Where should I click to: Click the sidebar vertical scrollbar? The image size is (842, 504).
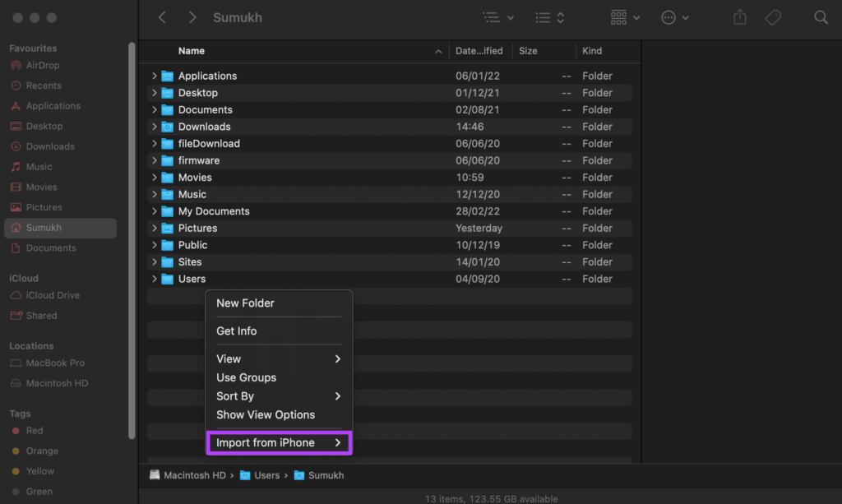(x=132, y=240)
